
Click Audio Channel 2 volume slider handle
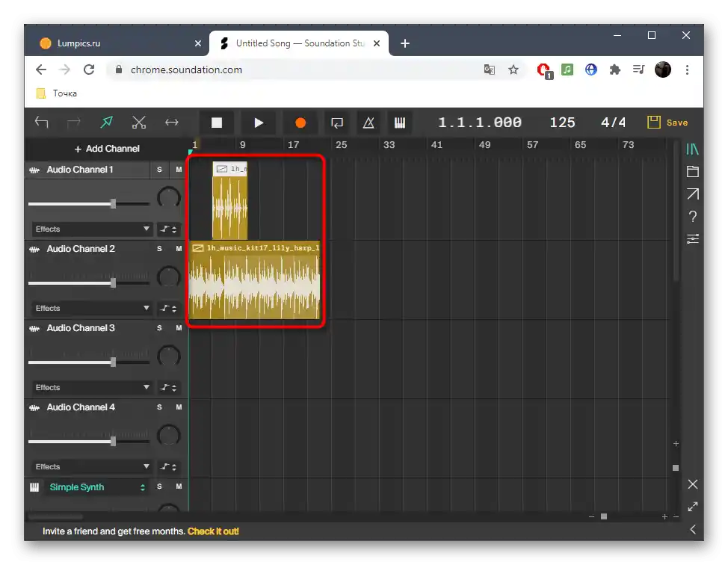click(x=114, y=282)
